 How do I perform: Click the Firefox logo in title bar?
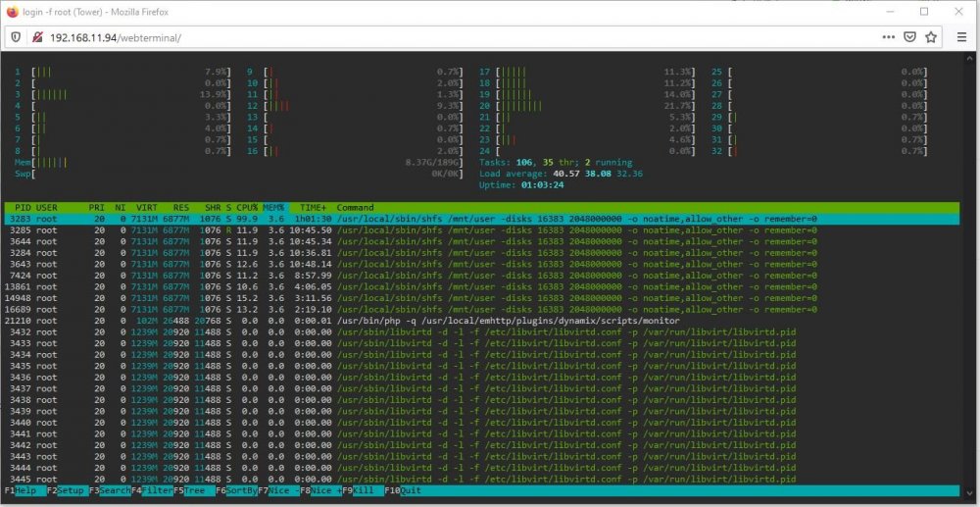(x=12, y=12)
